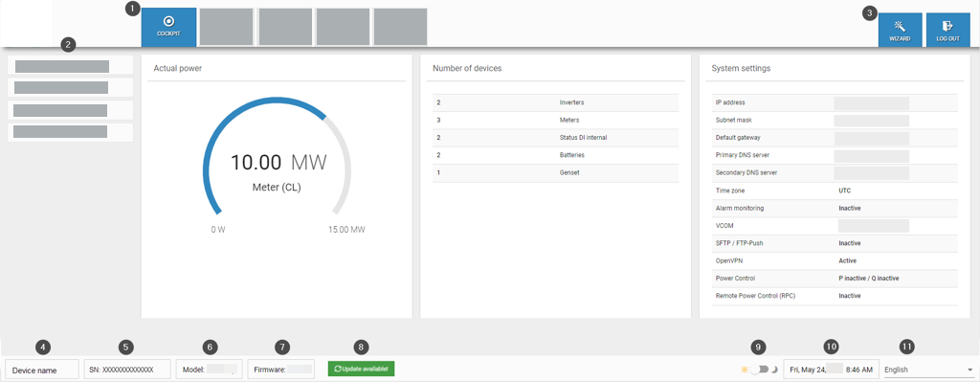Click the 15.00 MW gauge maximum label

pos(346,230)
